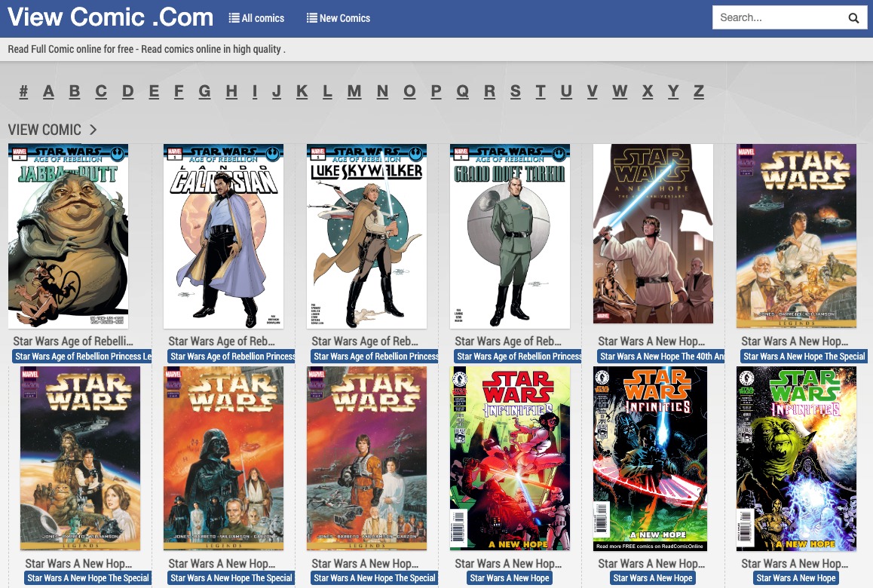Filter comics by letter Z

pos(699,91)
